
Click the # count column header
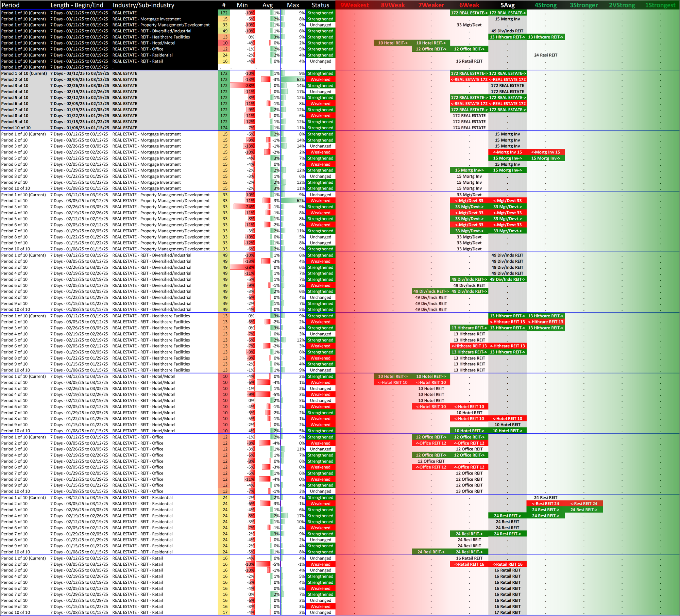[x=224, y=5]
